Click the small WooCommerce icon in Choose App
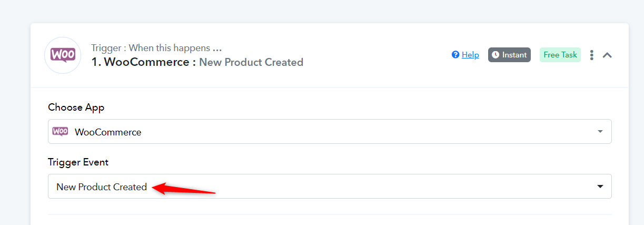Image resolution: width=644 pixels, height=225 pixels. click(x=60, y=132)
